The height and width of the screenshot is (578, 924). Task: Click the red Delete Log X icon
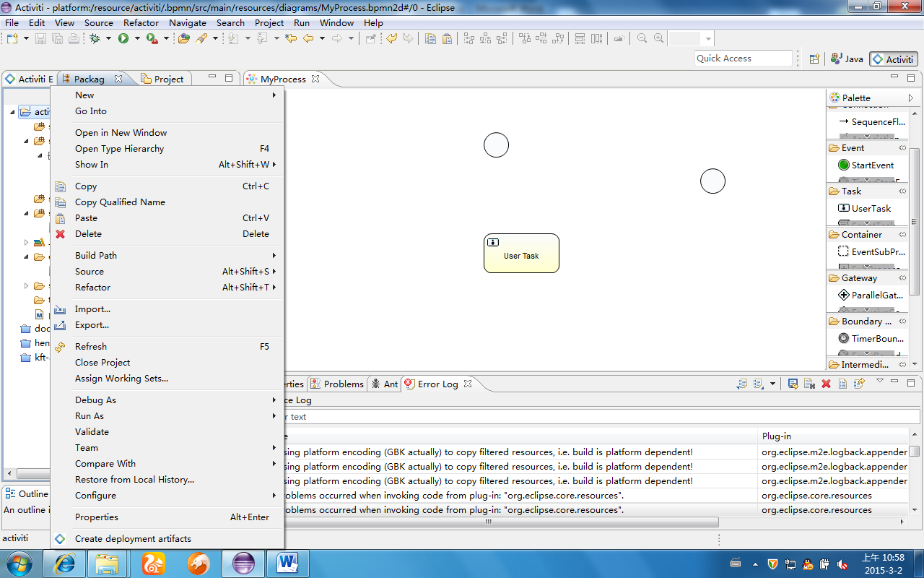[x=827, y=384]
